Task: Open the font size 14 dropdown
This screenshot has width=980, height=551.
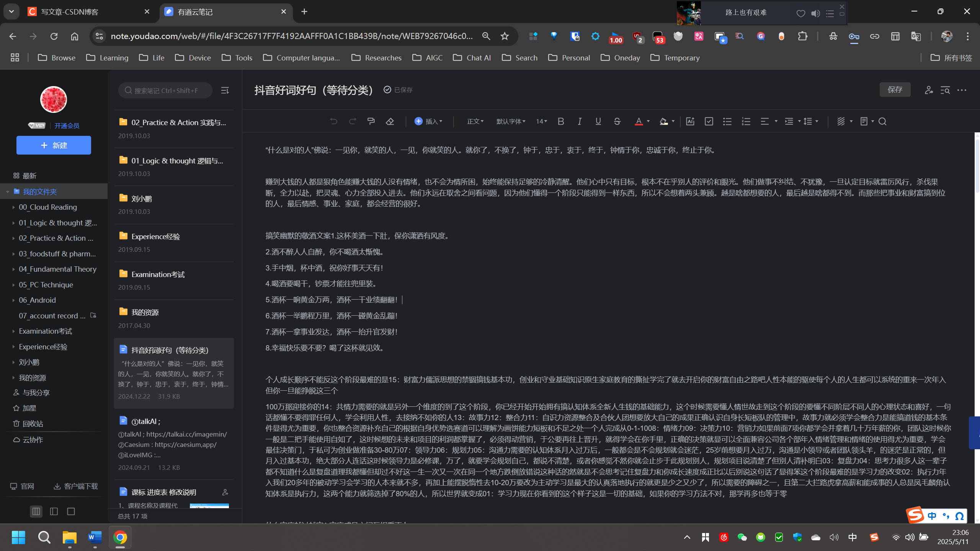Action: [x=541, y=121]
